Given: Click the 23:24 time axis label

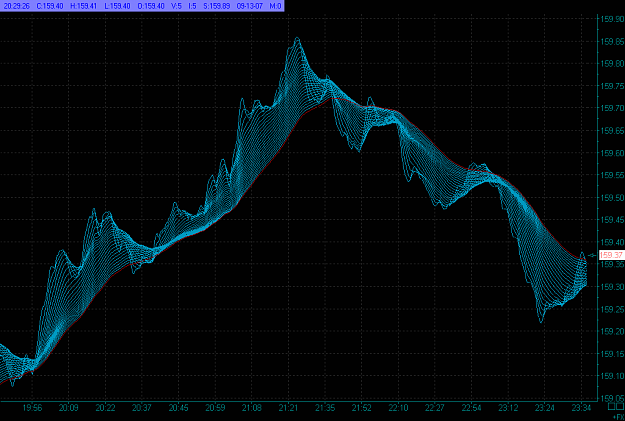Looking at the screenshot, I should pyautogui.click(x=545, y=408).
